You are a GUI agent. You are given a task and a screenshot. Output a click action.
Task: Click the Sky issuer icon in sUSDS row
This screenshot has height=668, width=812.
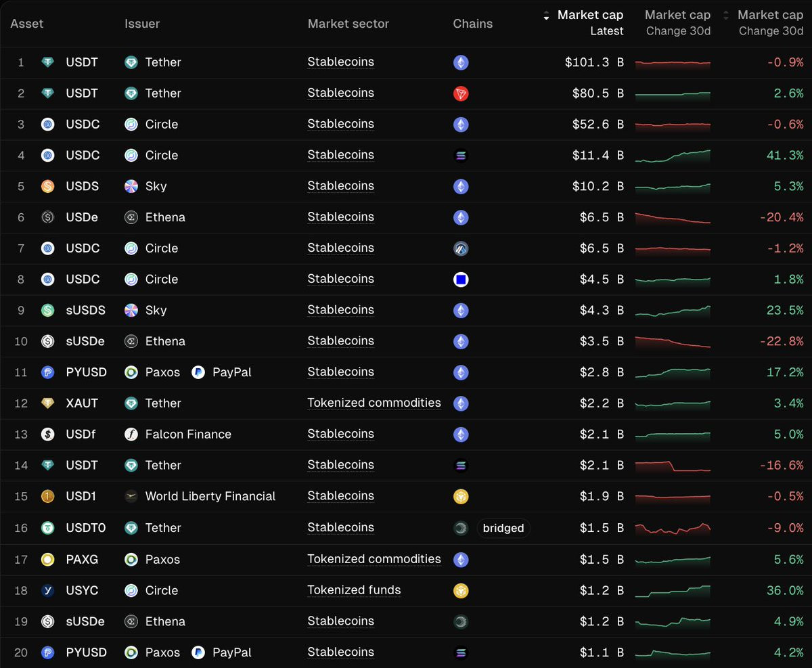click(131, 311)
